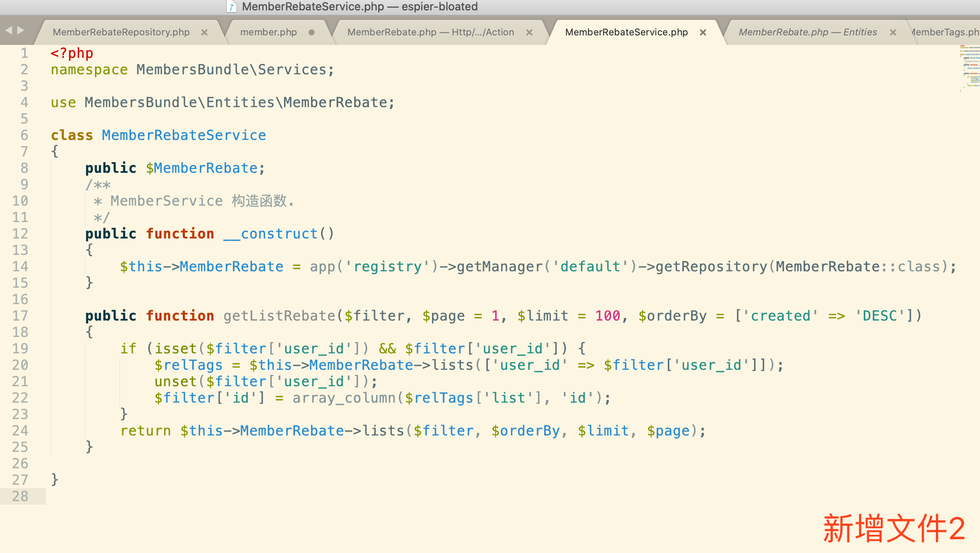Viewport: 980px width, 553px height.
Task: Click unsaved dot on member.php tab
Action: [312, 32]
